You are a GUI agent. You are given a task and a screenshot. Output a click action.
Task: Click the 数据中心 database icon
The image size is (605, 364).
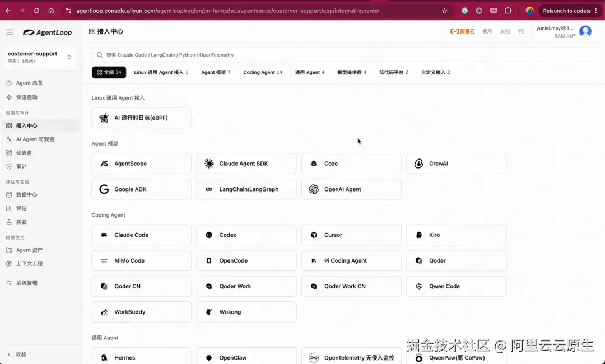(x=9, y=195)
